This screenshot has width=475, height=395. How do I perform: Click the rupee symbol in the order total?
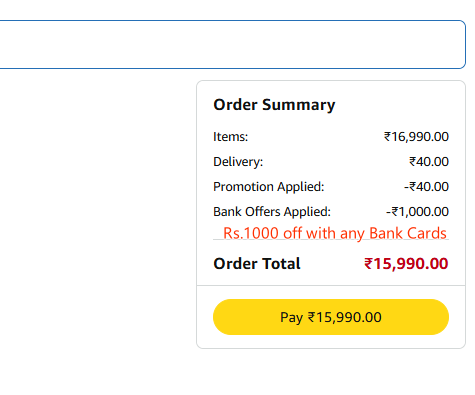click(368, 264)
